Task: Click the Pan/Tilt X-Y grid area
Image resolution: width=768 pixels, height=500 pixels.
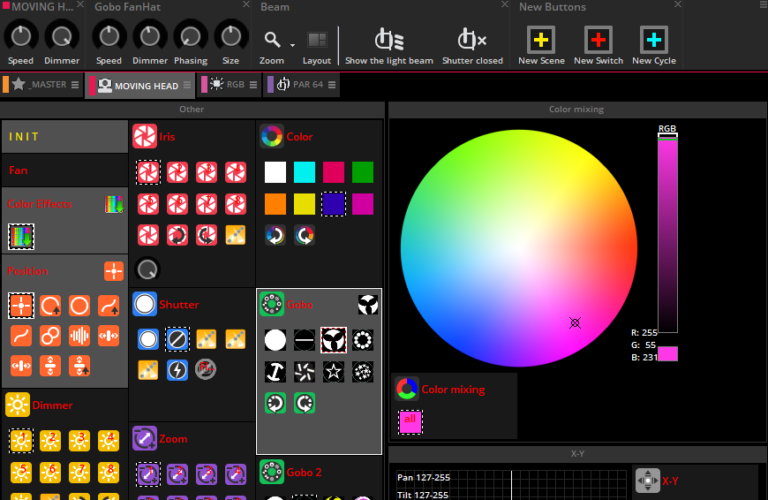Action: coord(511,485)
